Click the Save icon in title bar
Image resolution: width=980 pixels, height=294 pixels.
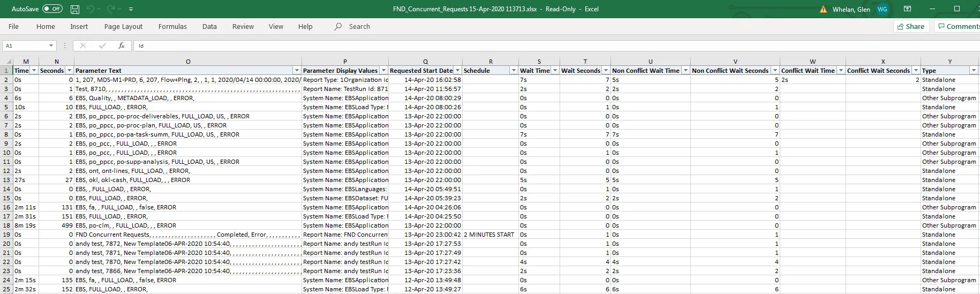[75, 9]
